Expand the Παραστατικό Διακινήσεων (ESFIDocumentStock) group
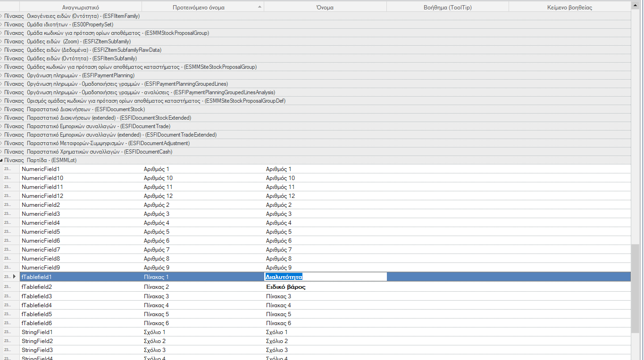The height and width of the screenshot is (360, 644). pos(1,109)
